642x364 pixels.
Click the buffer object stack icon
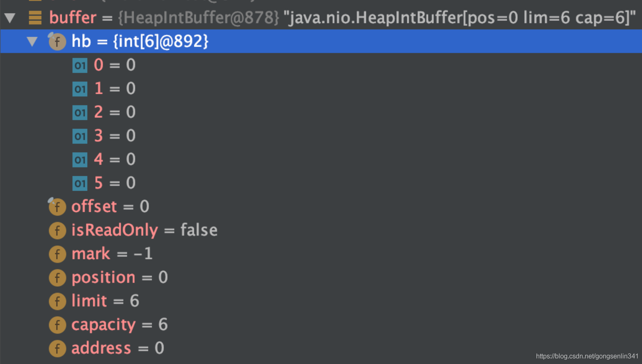35,18
